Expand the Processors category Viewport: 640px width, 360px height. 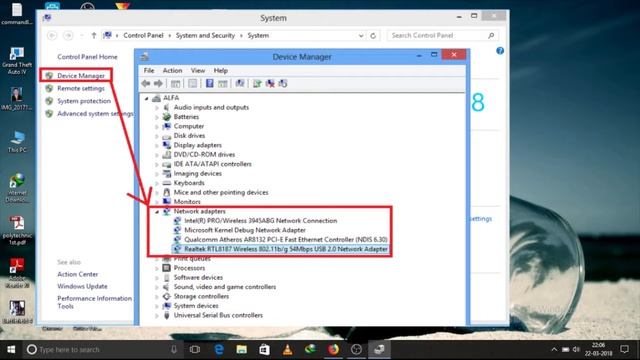157,269
